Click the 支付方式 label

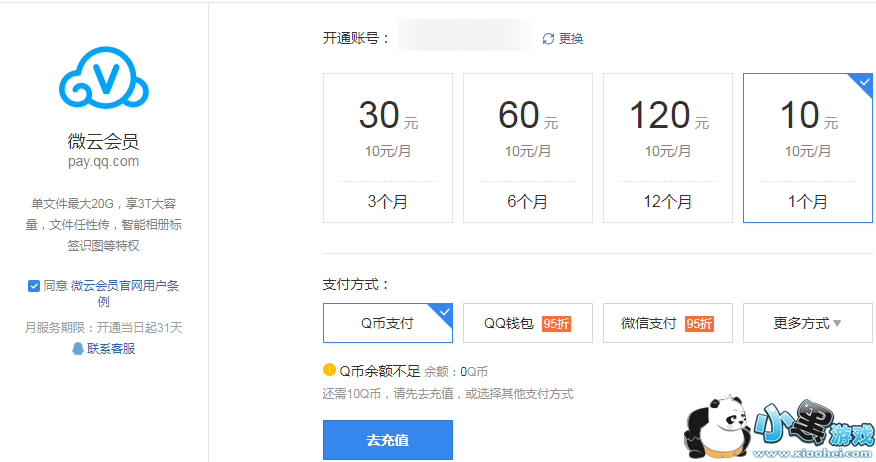click(x=355, y=284)
